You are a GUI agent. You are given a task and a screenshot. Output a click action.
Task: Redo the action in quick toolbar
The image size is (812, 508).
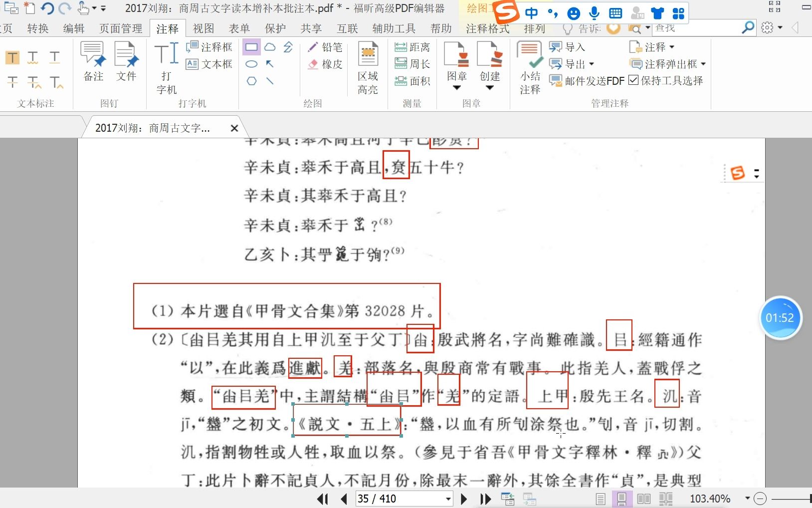(65, 8)
